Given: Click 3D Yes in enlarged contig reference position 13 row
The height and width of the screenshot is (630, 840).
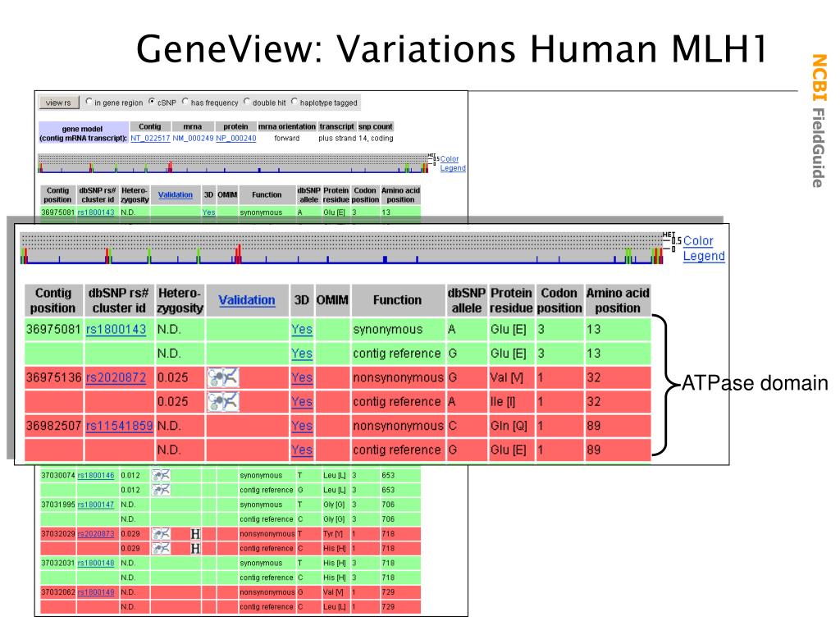Looking at the screenshot, I should [x=302, y=354].
